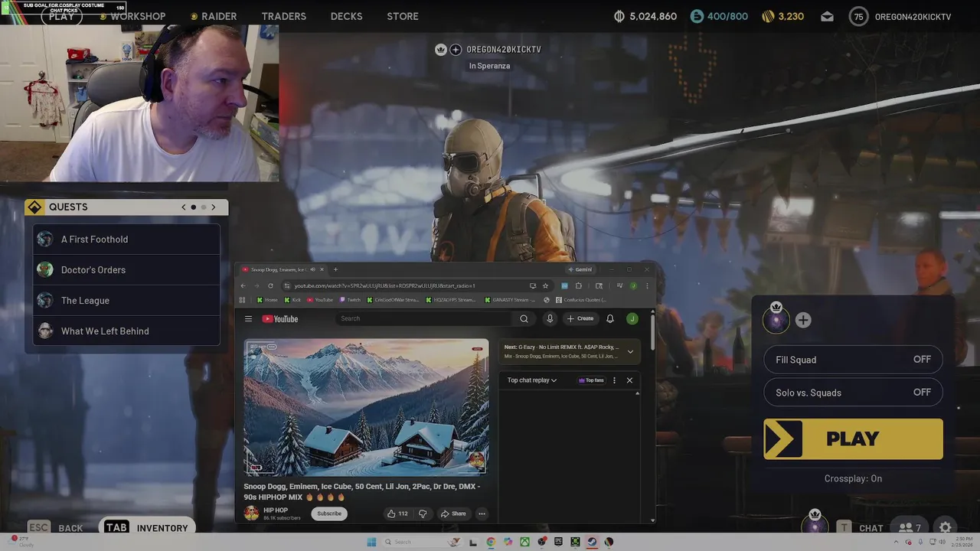Open the RAIDER tab

[x=219, y=16]
